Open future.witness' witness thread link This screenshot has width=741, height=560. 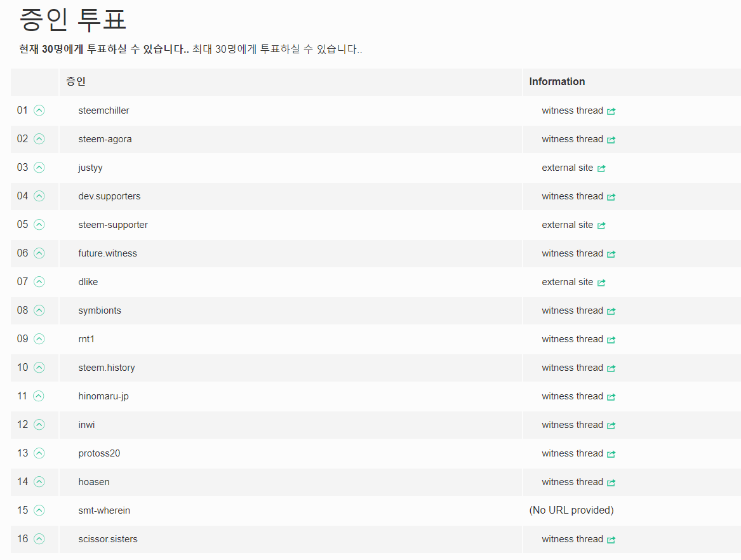click(x=578, y=254)
